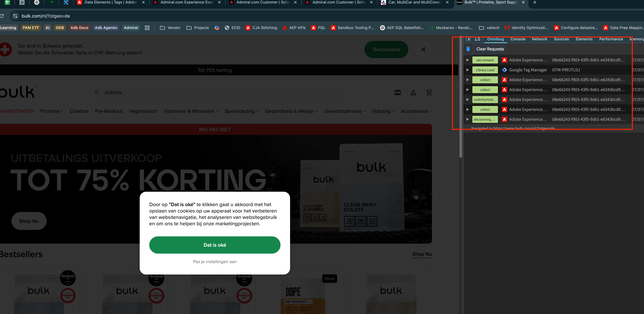644x314 pixels.
Task: Open the Console tab in DevTools
Action: 518,39
